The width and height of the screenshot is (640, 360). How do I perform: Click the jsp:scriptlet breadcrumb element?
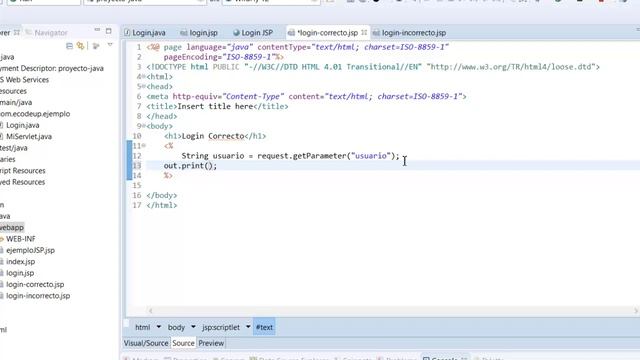click(221, 327)
